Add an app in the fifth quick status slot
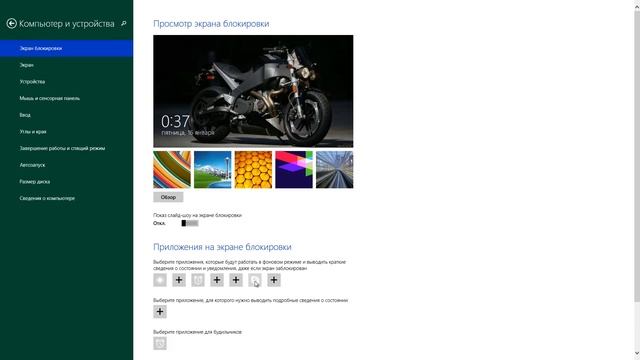The image size is (640, 360). click(236, 280)
